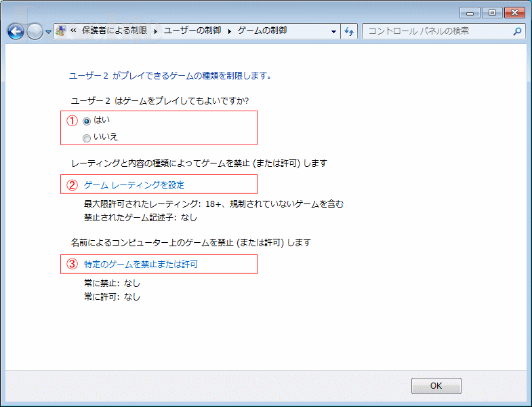Click the text 禁止されたゲーム記述子: なし

click(x=140, y=218)
